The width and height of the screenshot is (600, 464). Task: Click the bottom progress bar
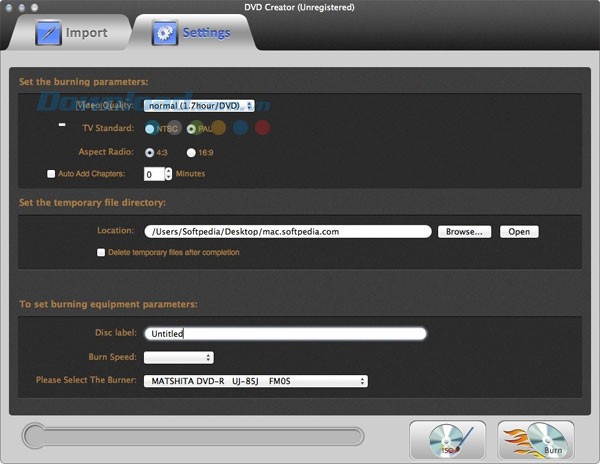(x=193, y=436)
